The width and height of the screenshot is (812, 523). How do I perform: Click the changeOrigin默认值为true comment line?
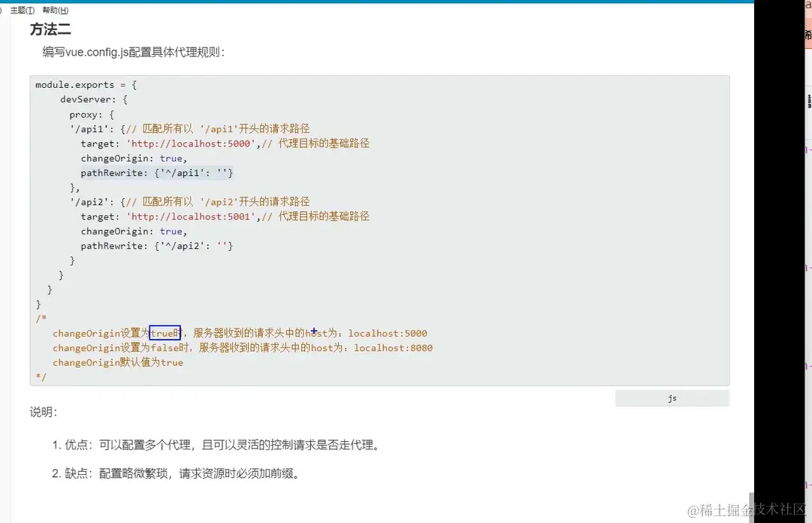click(117, 362)
